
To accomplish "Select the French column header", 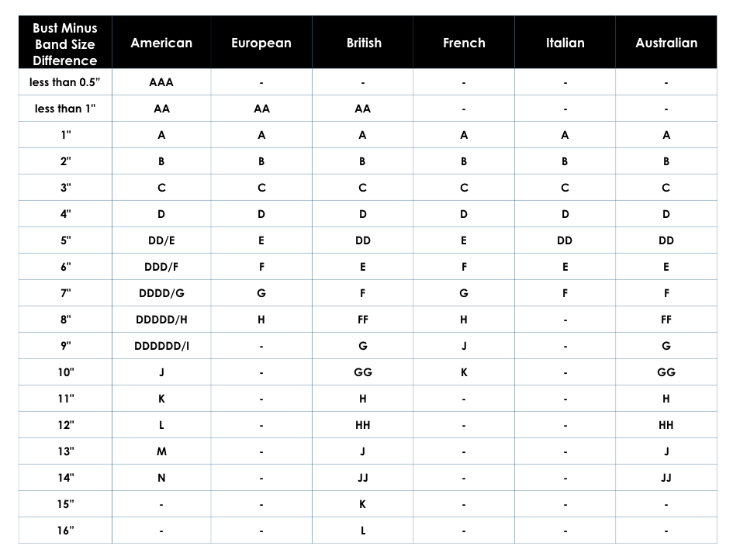I will click(x=464, y=43).
